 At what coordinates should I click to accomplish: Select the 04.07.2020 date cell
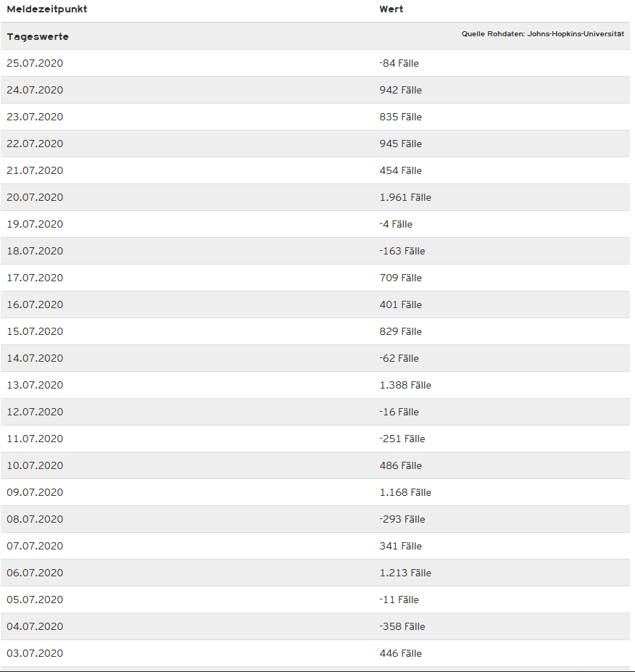(35, 626)
